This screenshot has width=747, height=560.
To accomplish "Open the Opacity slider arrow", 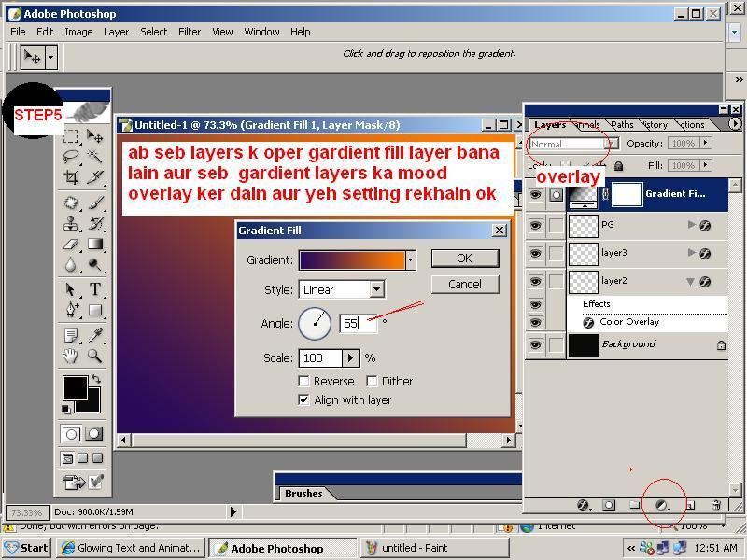I will [x=706, y=143].
